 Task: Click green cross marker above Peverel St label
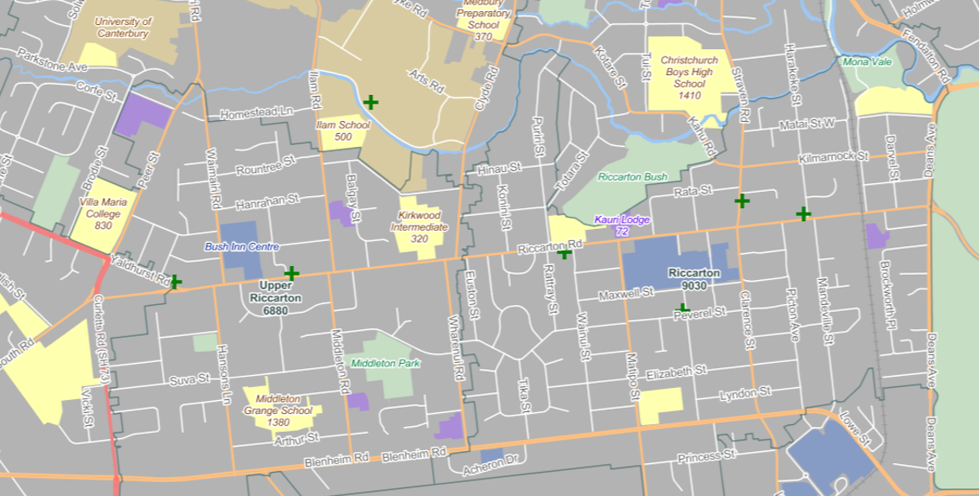(683, 308)
